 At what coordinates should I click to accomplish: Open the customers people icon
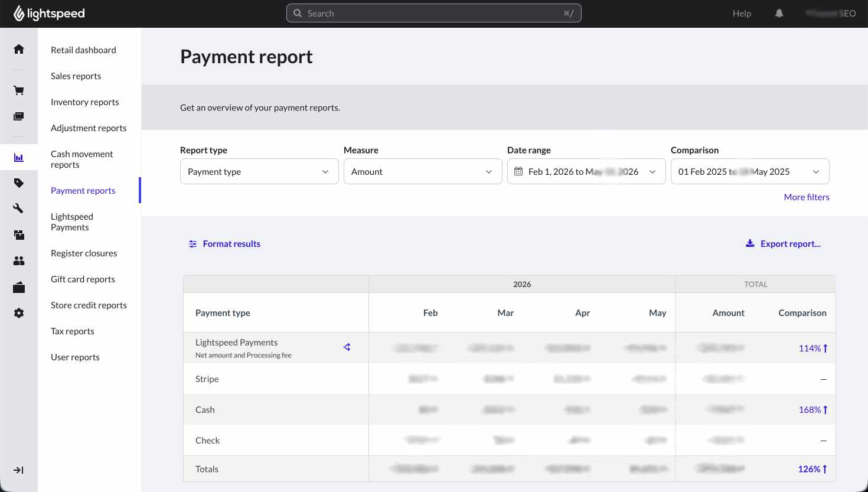click(19, 260)
